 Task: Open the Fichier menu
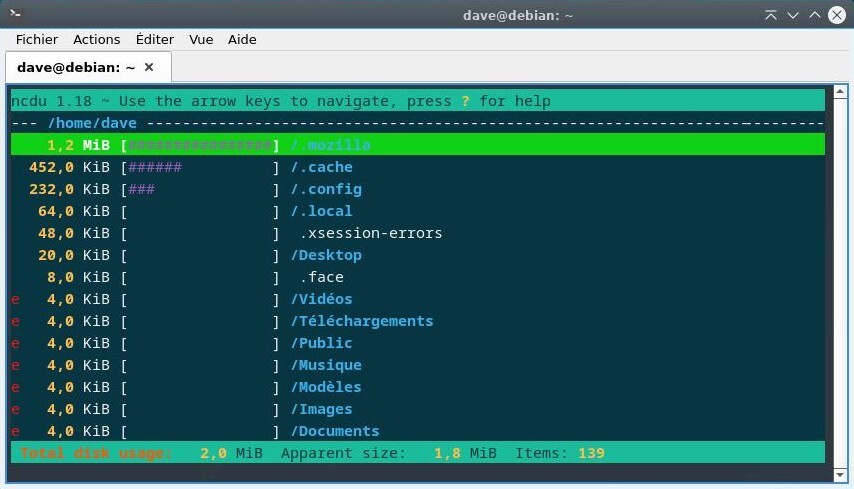tap(37, 39)
